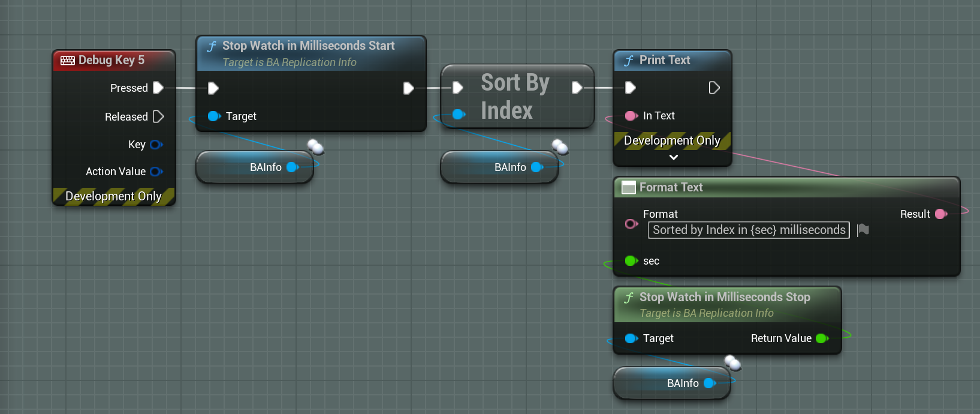This screenshot has height=414, width=980.
Task: Select the Print Text node title
Action: (x=665, y=60)
